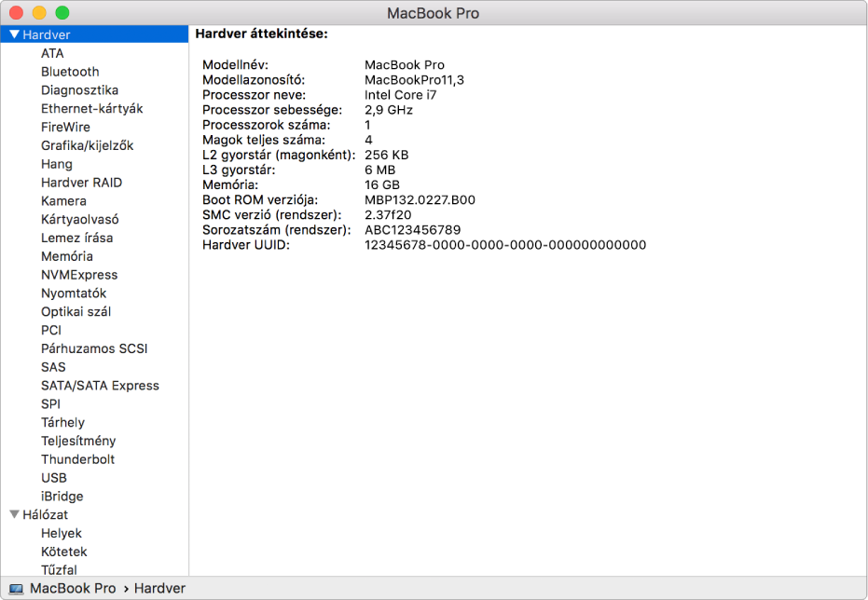Screen dimensions: 868x600
Task: Select Teljesítmény entry
Action: [78, 442]
